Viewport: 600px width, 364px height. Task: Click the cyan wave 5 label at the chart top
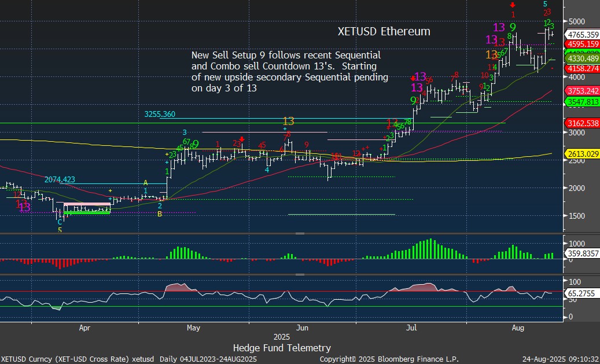pos(545,4)
